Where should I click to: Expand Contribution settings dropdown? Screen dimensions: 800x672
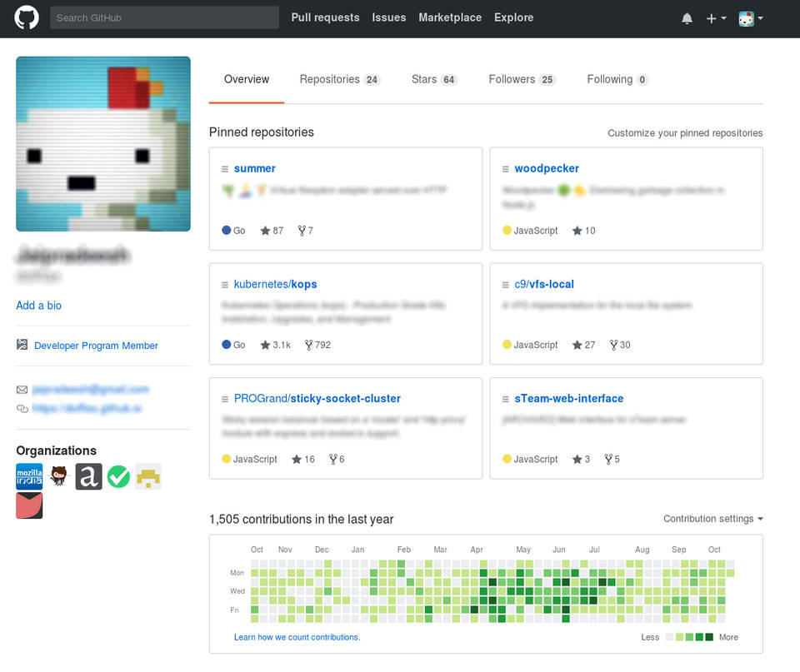[712, 519]
